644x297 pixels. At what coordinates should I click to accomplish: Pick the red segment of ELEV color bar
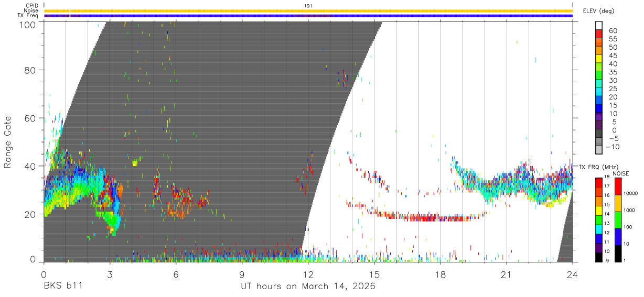click(599, 33)
